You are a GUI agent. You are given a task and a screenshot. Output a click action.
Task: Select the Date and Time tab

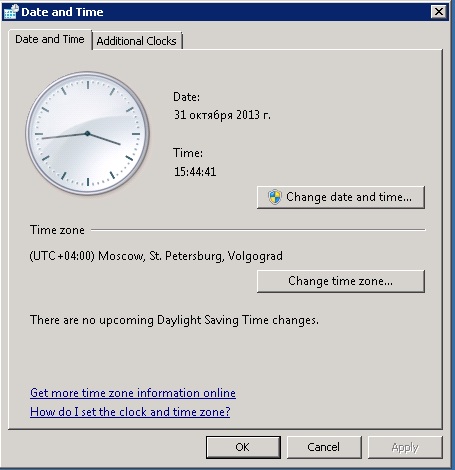[50, 39]
